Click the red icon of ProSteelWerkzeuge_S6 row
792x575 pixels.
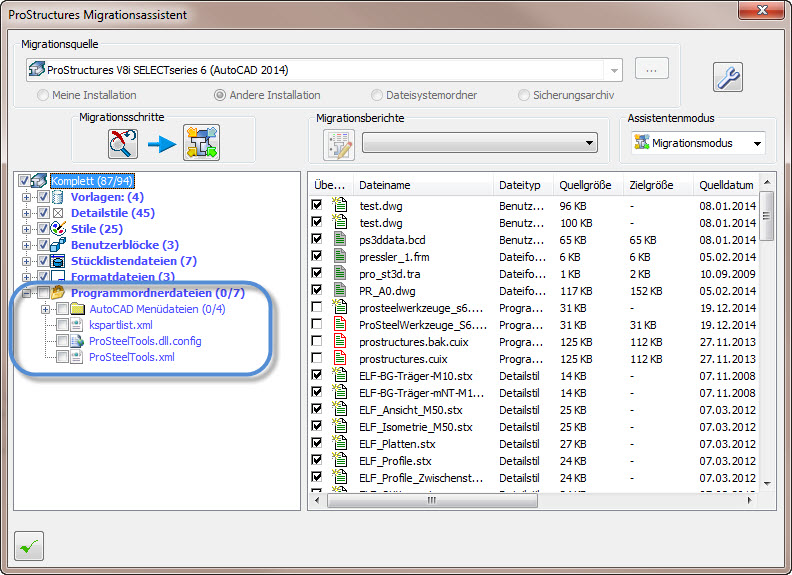[340, 325]
